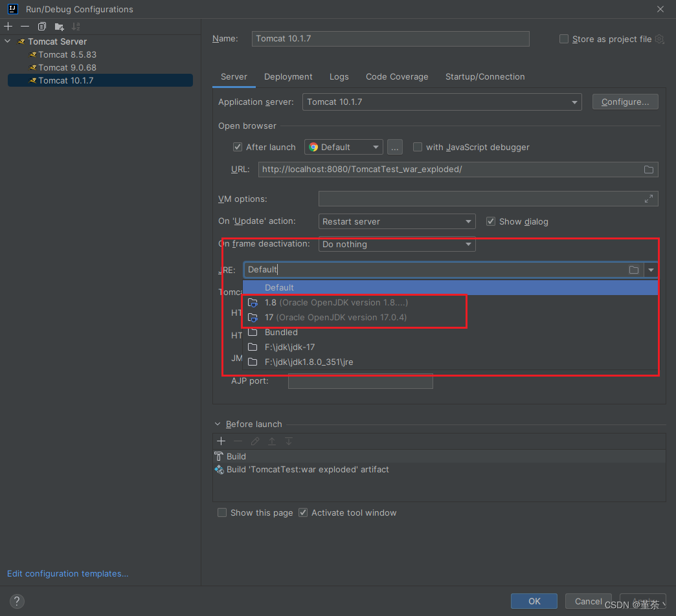This screenshot has height=616, width=676.
Task: Collapse the Before launch section
Action: [x=218, y=424]
